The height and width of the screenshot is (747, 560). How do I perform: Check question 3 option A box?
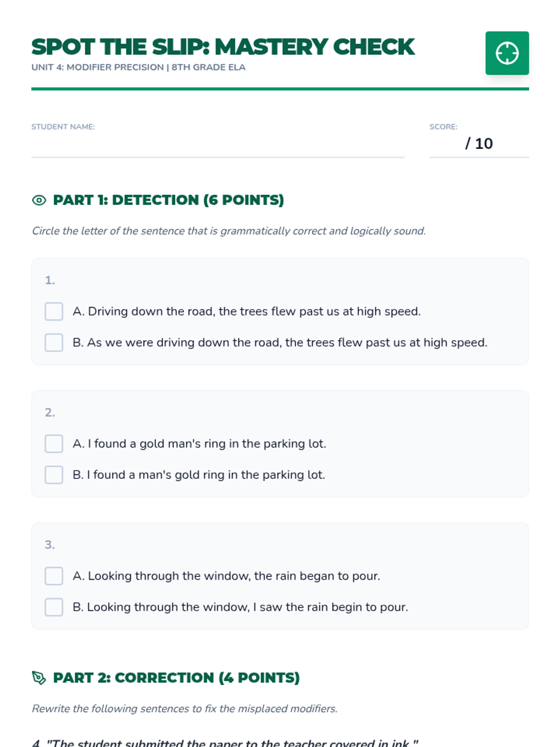click(54, 576)
